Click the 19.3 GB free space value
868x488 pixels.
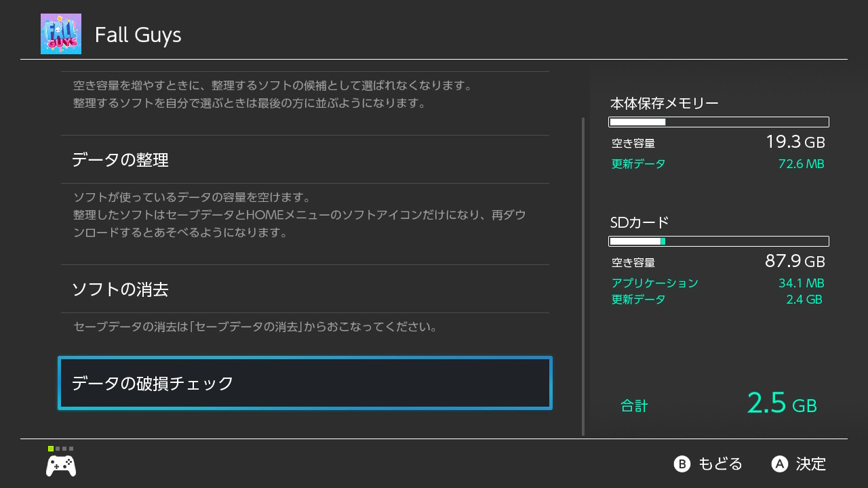tap(795, 142)
